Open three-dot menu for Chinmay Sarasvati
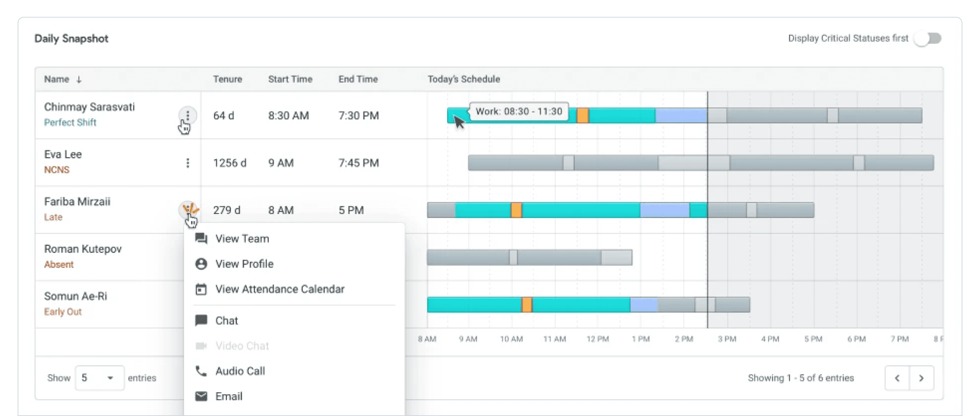Screen dimensions: 980x416 point(188,115)
